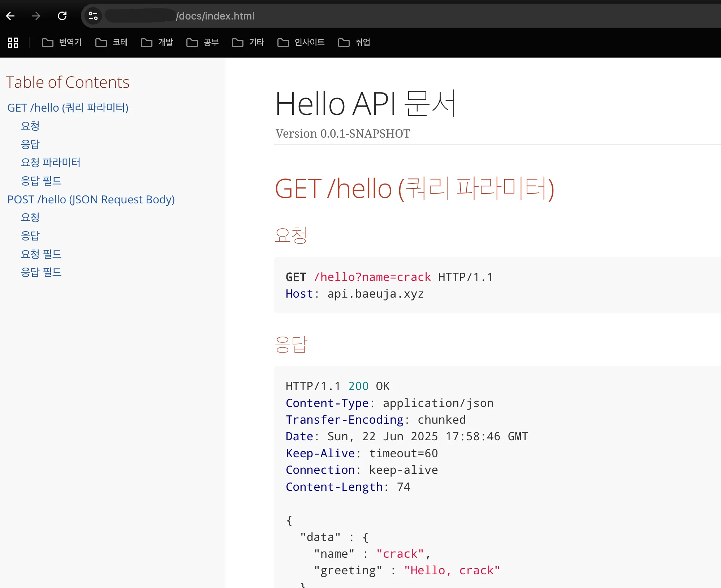Click the browser back arrow
The height and width of the screenshot is (588, 721).
10,16
